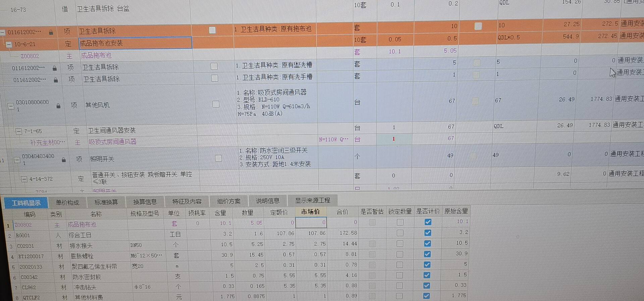Uncheck 是否计价 for 综合工日 row
644x301 pixels.
pyautogui.click(x=427, y=232)
